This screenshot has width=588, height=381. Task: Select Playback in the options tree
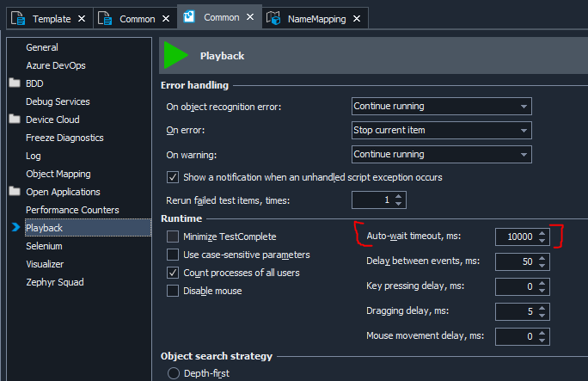coord(89,228)
